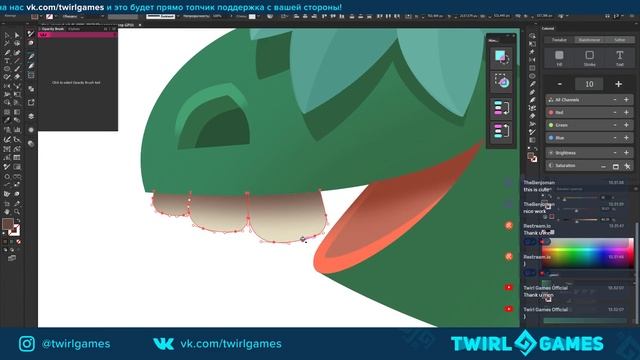
Task: Switch to the Opacity Brush panel tab
Action: [53, 29]
